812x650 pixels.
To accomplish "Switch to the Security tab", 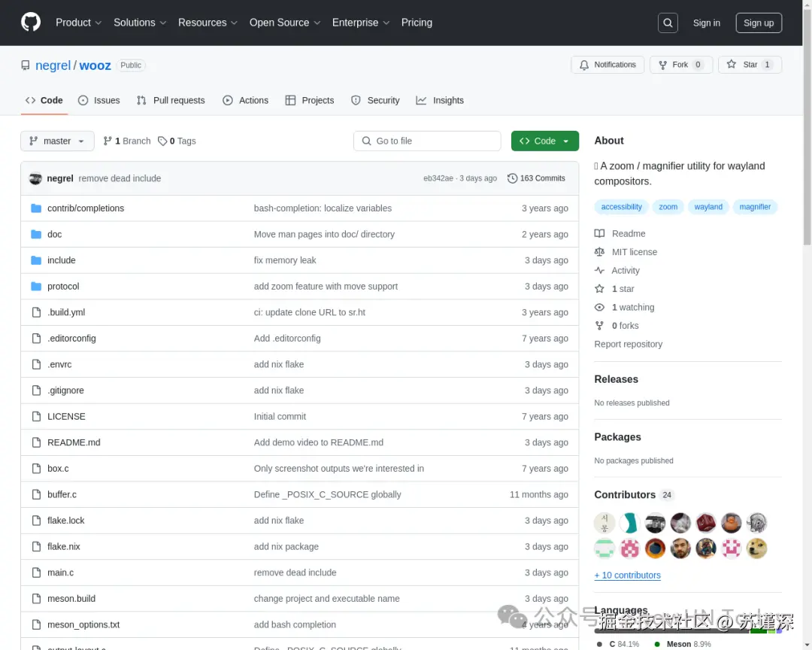I will 375,101.
